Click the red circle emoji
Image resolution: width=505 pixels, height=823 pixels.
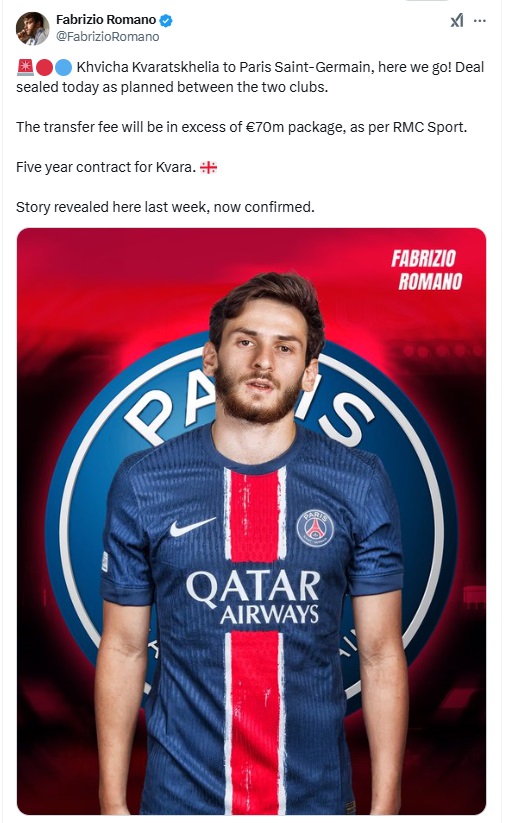click(x=45, y=67)
